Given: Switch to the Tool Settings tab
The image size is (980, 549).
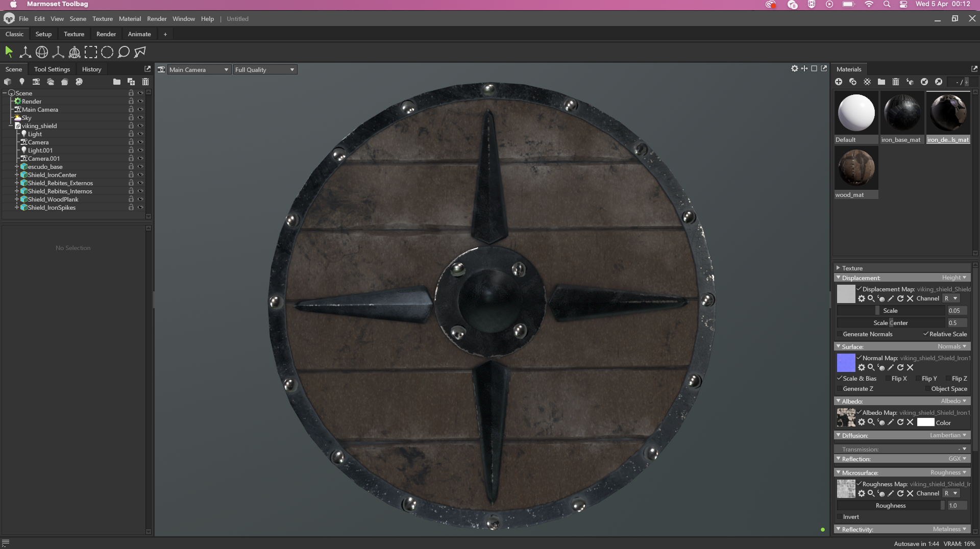Looking at the screenshot, I should tap(52, 69).
